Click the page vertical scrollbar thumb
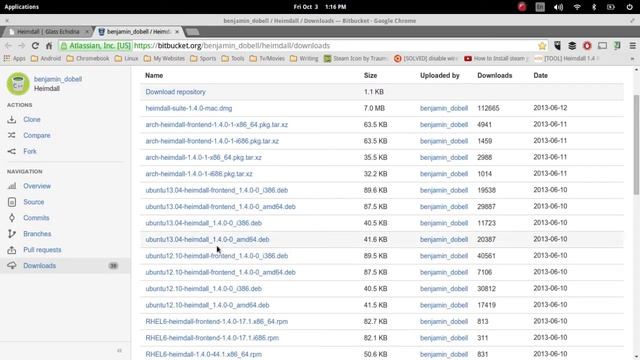 636,145
